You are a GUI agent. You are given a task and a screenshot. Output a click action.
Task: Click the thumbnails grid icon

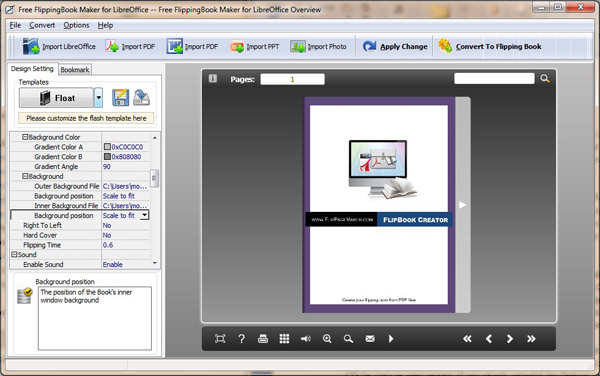(x=284, y=339)
